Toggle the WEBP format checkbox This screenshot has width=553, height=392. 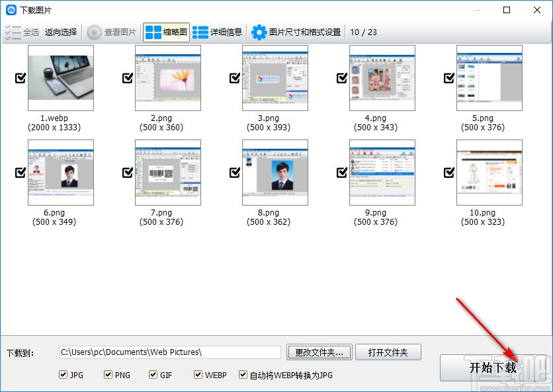(x=198, y=375)
